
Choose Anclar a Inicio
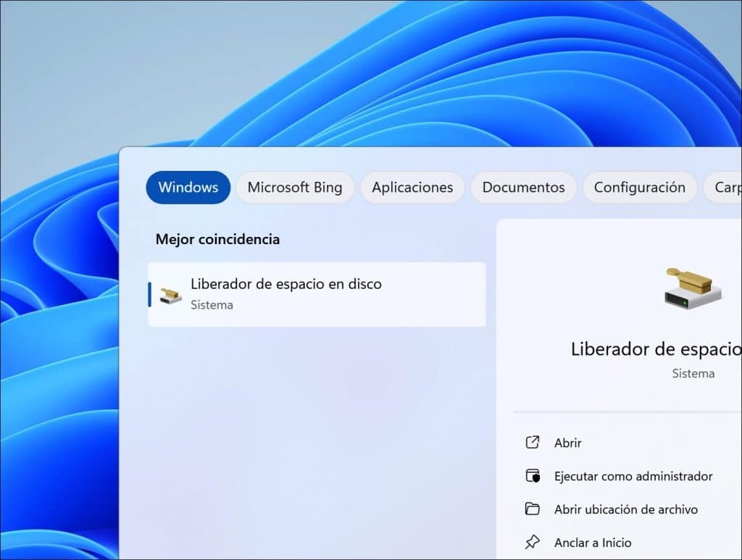(x=593, y=543)
